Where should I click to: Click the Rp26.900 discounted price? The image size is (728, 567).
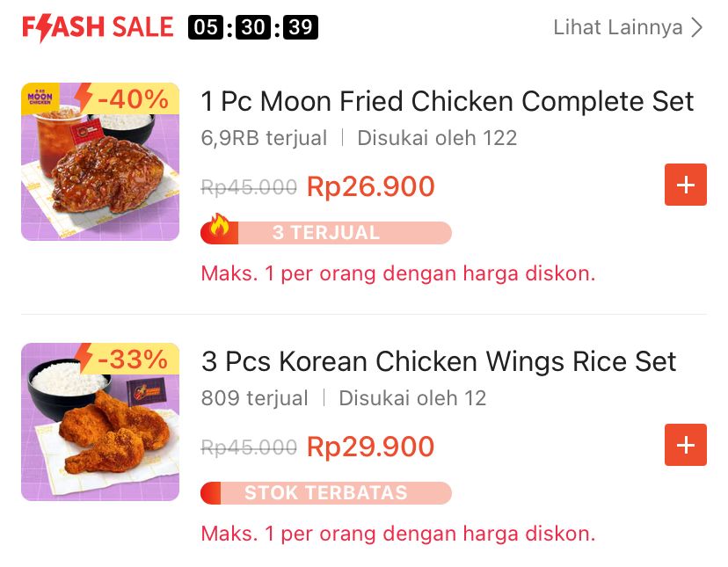(370, 186)
